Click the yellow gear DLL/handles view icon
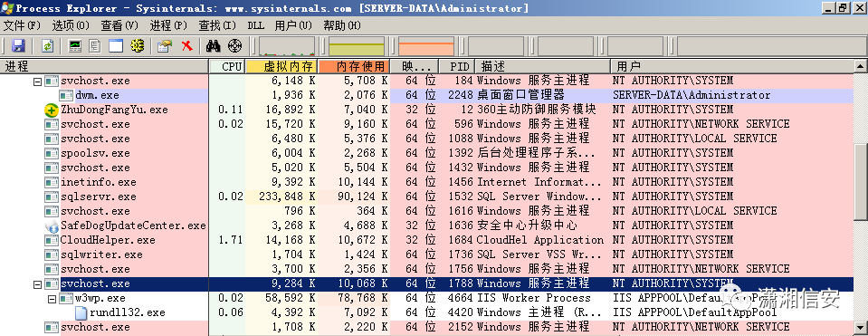This screenshot has width=868, height=336. (x=138, y=46)
